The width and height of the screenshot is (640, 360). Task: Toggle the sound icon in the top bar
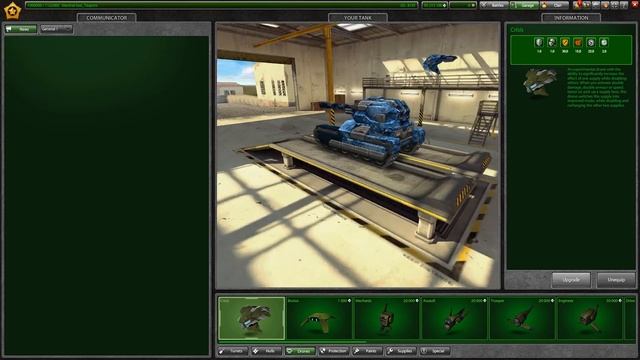605,5
